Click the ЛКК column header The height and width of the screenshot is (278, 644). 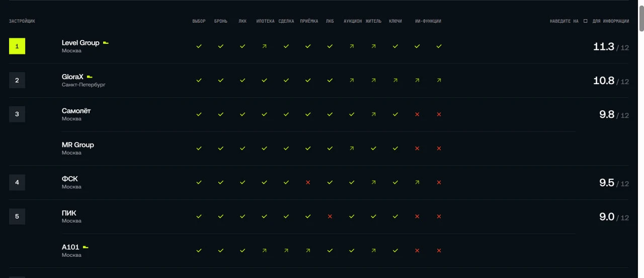[x=243, y=21]
